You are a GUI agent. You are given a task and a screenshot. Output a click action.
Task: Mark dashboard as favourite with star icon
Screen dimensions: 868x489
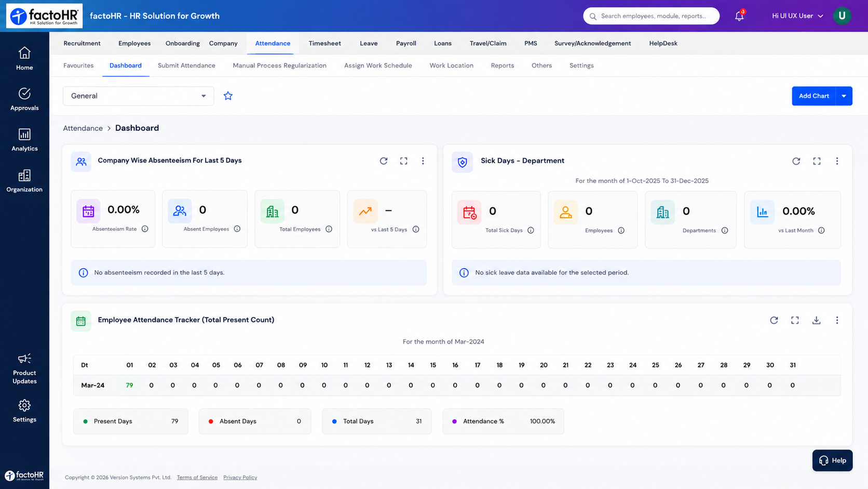click(x=228, y=96)
